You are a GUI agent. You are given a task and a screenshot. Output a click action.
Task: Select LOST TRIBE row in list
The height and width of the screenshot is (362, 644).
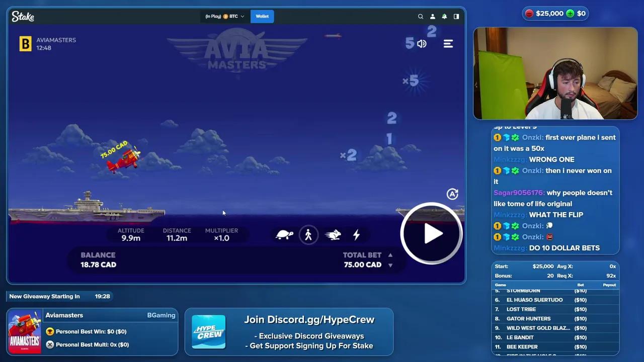555,309
